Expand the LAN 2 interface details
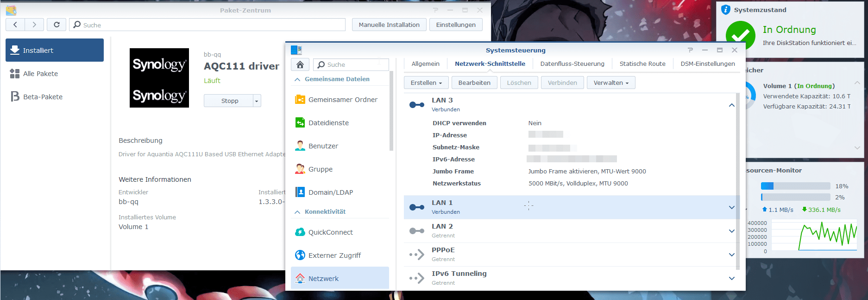 click(732, 231)
